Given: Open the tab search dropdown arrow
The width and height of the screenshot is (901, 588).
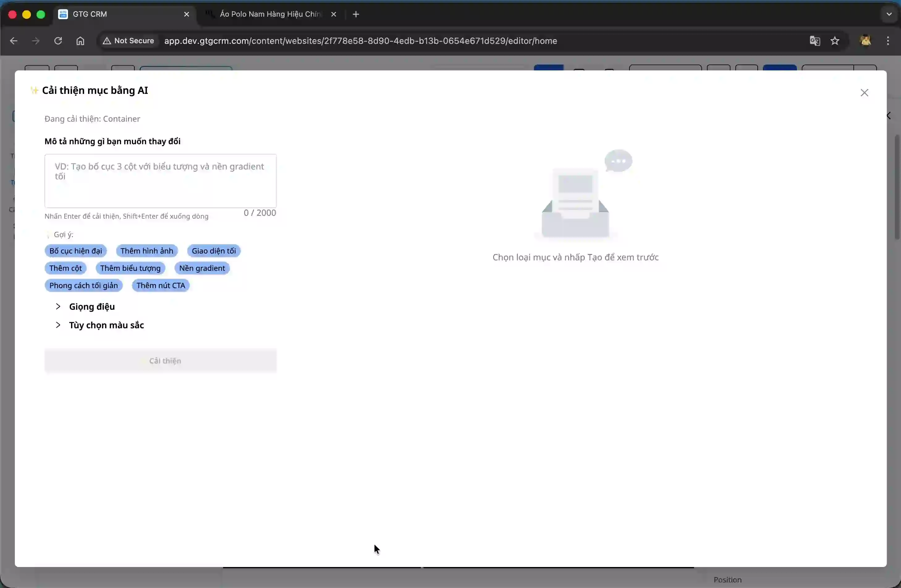Looking at the screenshot, I should (x=889, y=14).
